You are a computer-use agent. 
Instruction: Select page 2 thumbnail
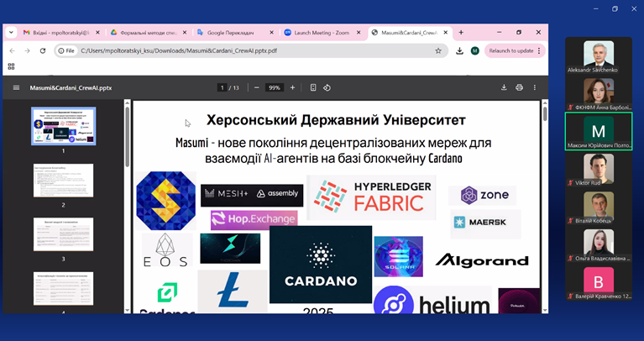coord(64,181)
